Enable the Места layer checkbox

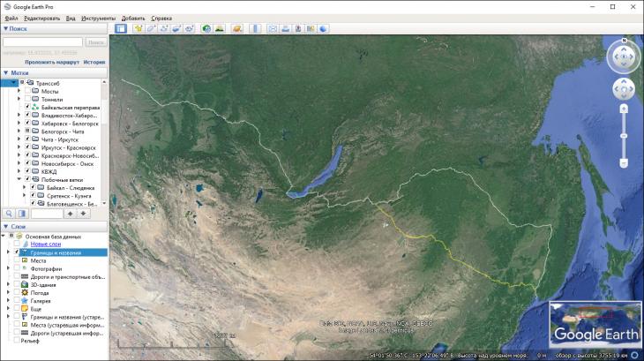point(17,260)
